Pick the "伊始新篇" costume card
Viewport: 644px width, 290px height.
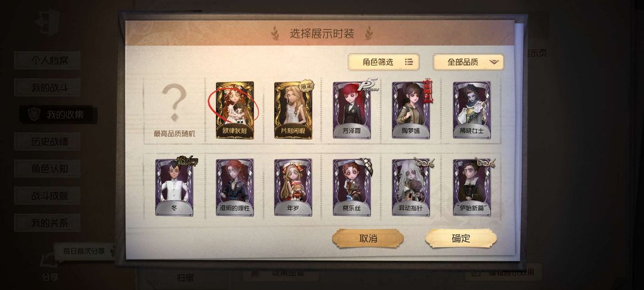click(x=472, y=187)
